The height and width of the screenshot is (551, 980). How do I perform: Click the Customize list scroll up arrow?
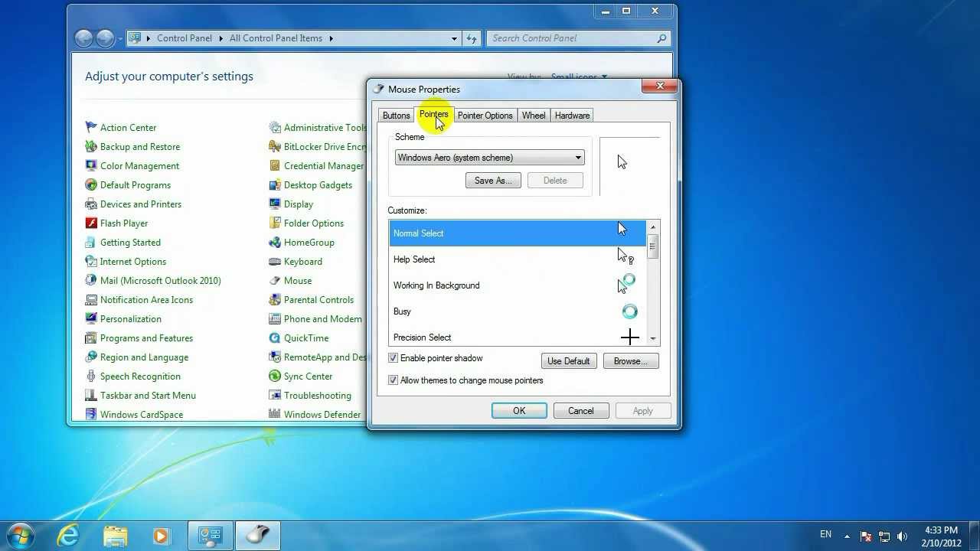(x=653, y=227)
